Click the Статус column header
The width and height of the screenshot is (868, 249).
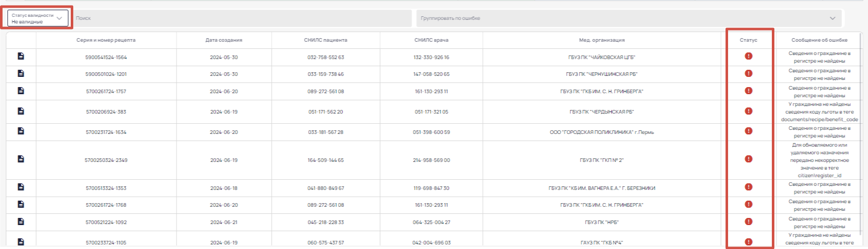pos(748,40)
